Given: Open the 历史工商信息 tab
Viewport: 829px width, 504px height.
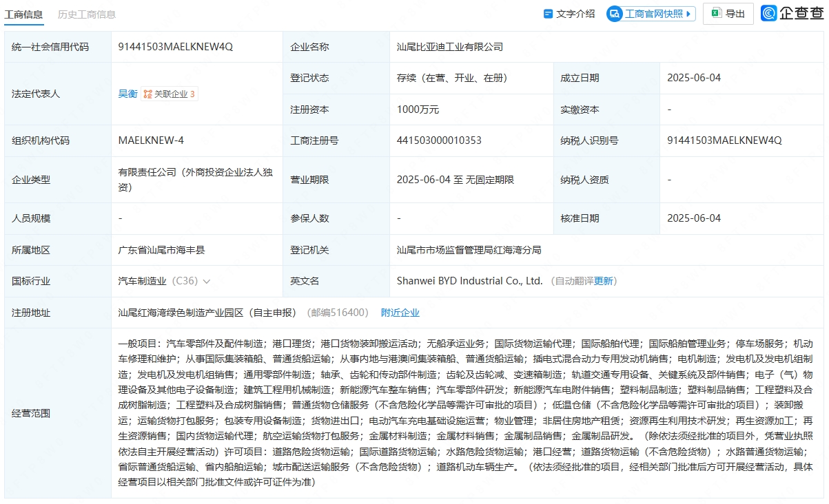Looking at the screenshot, I should coord(87,14).
